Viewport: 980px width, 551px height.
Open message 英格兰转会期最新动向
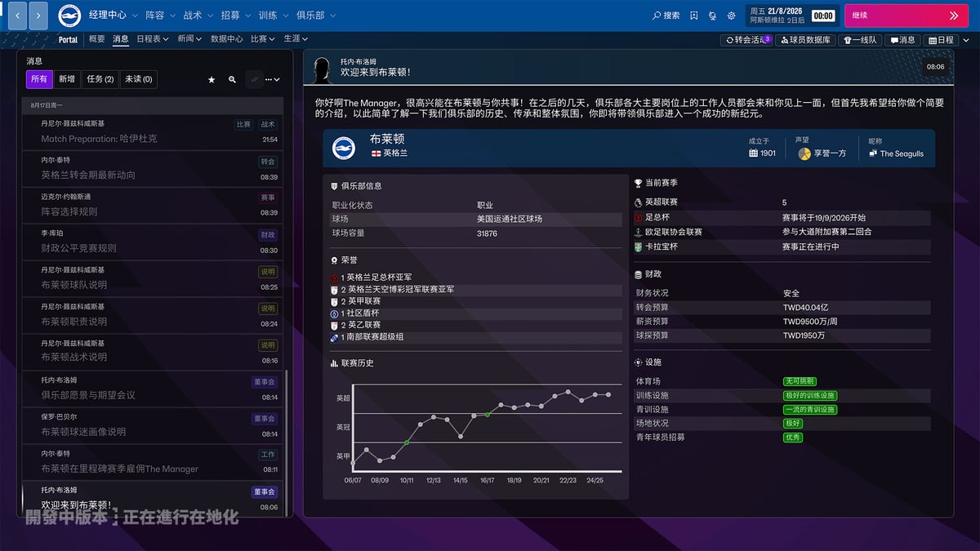coord(152,169)
